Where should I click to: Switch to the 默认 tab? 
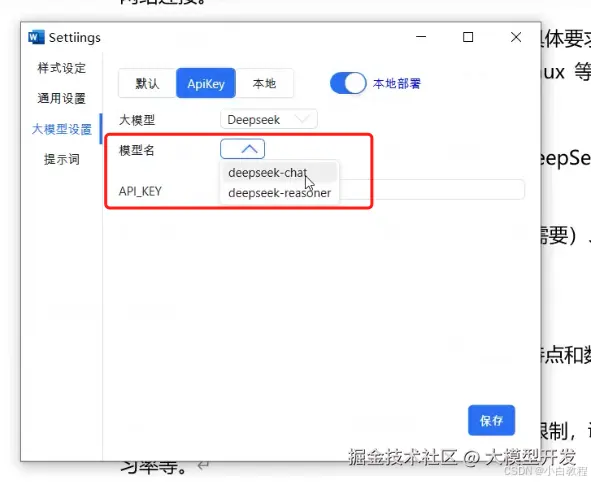click(147, 83)
